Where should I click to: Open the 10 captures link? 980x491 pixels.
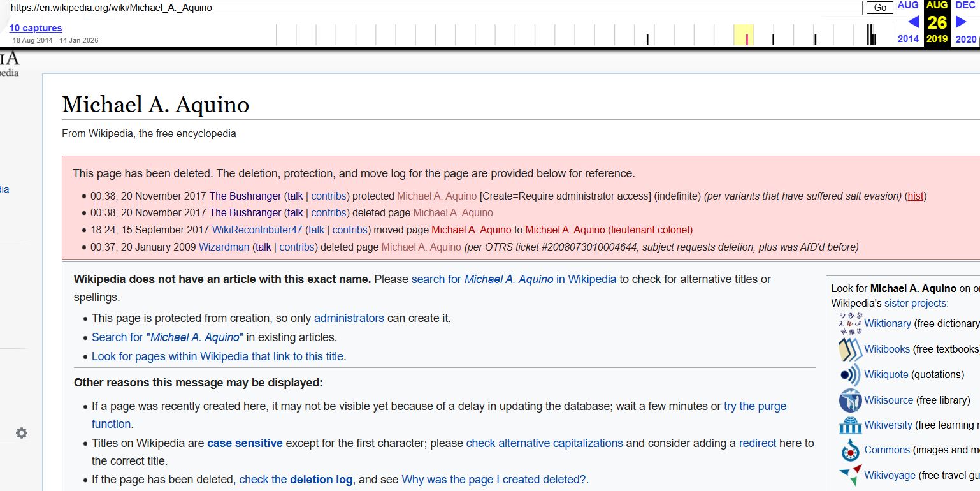point(36,28)
